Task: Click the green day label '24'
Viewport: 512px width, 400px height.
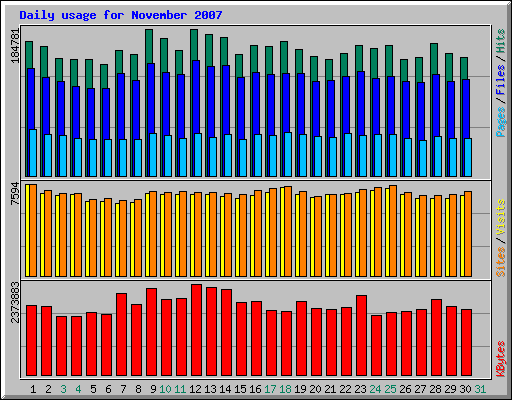Action: (375, 389)
